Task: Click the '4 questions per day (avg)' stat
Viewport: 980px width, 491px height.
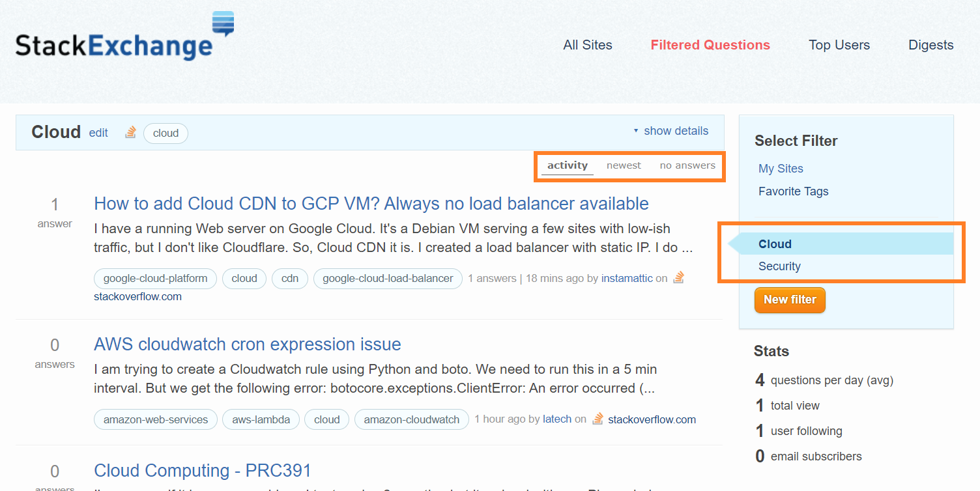Action: [824, 380]
